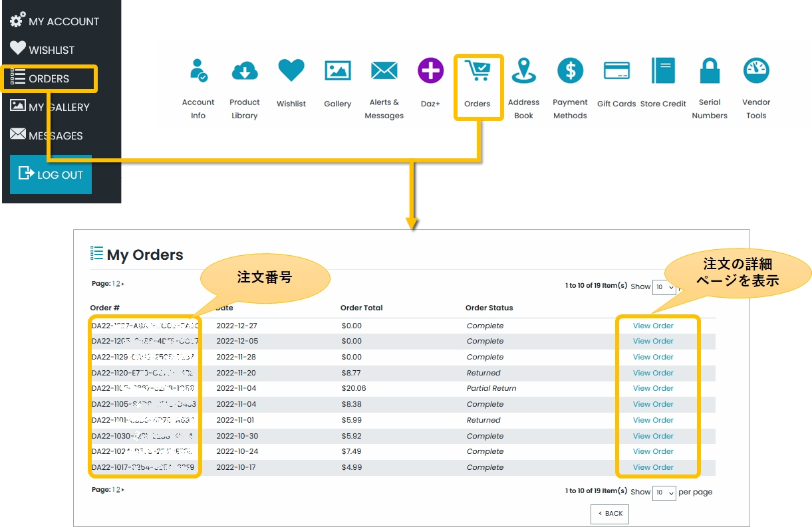The width and height of the screenshot is (812, 527).
Task: Open Vendor Tools gauge icon
Action: pos(756,71)
